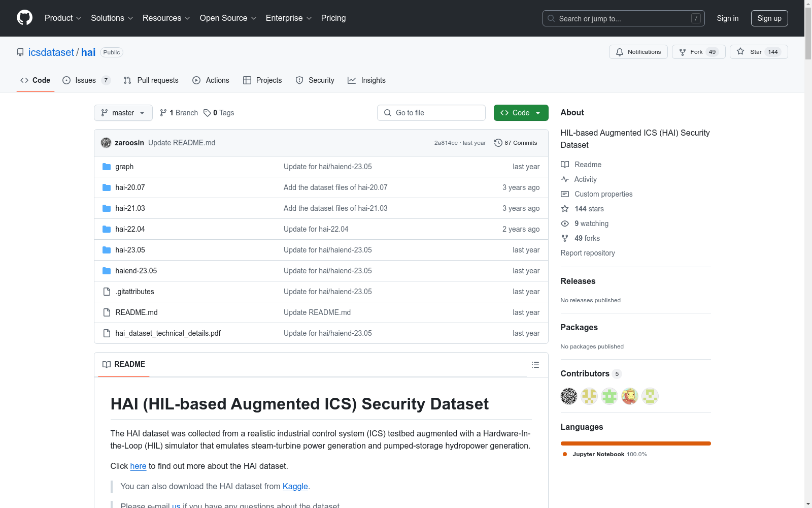This screenshot has height=508, width=812.
Task: Open the hai-21.03 folder name
Action: pos(130,208)
